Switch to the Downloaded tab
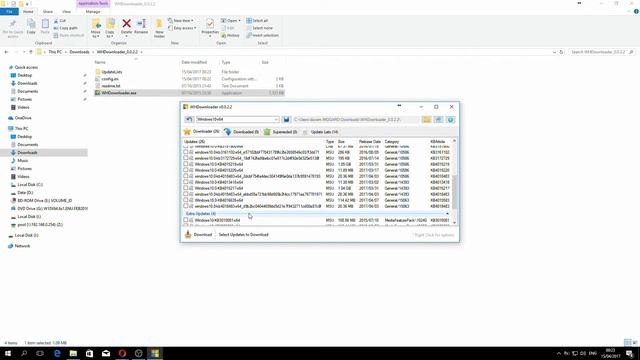 241,132
